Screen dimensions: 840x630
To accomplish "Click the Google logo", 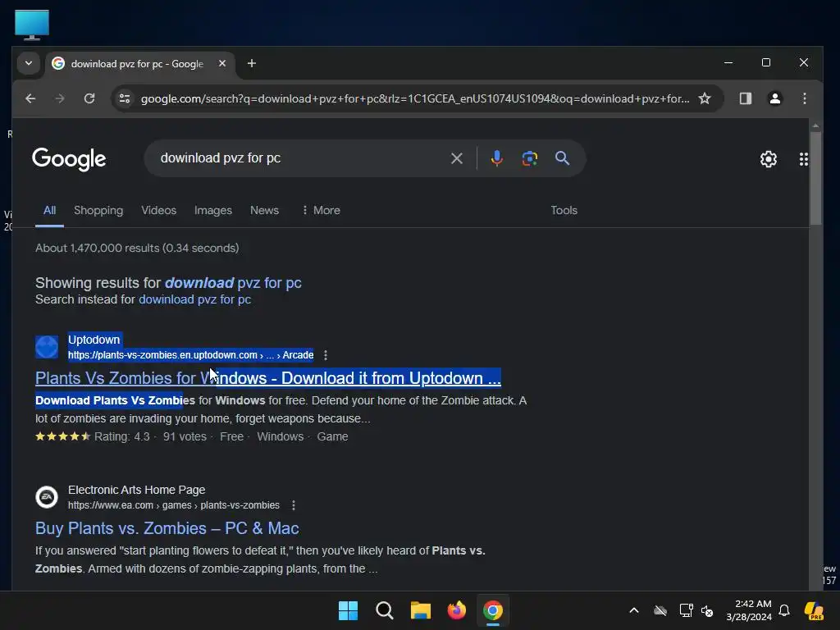I will [69, 159].
